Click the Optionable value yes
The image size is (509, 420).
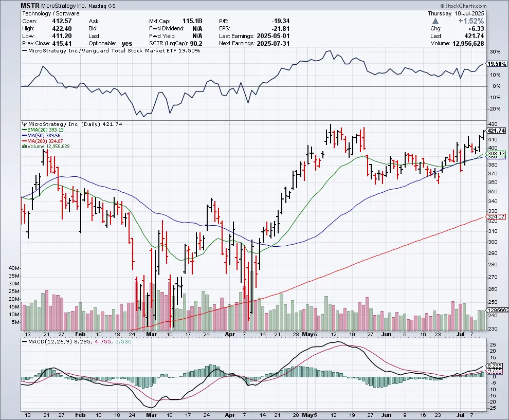[x=127, y=44]
